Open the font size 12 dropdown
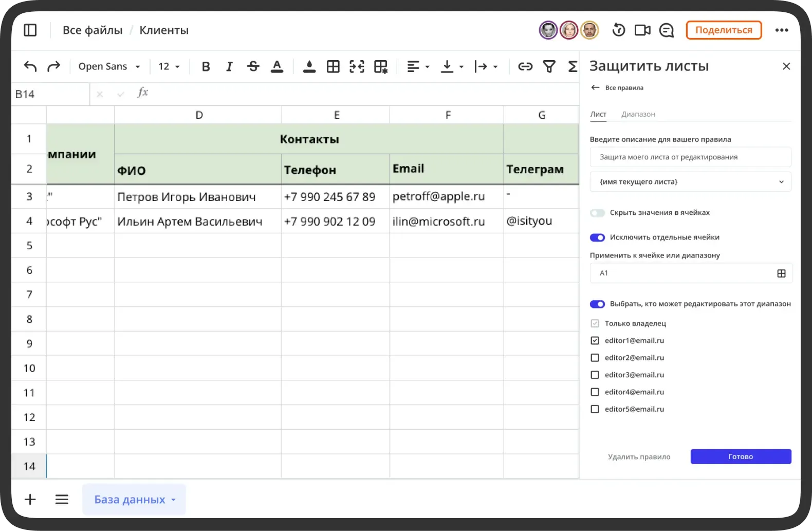 [169, 66]
